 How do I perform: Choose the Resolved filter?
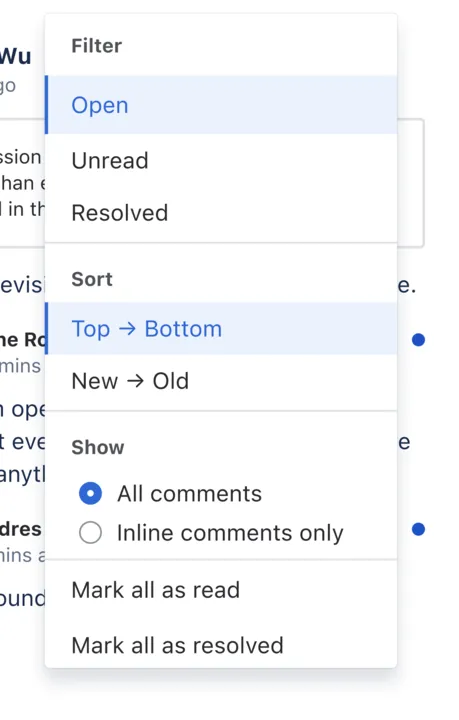(x=221, y=213)
